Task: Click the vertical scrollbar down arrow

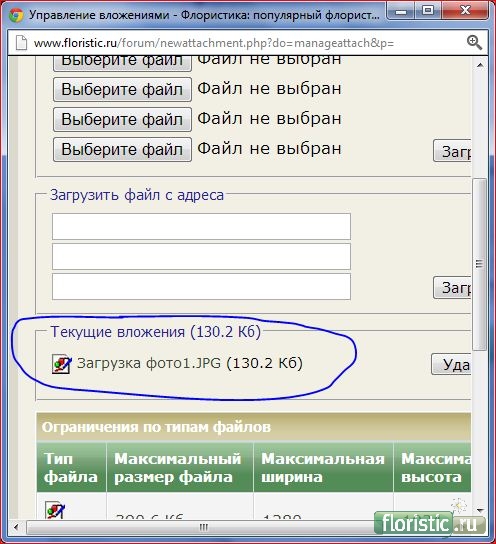Action: [x=480, y=510]
